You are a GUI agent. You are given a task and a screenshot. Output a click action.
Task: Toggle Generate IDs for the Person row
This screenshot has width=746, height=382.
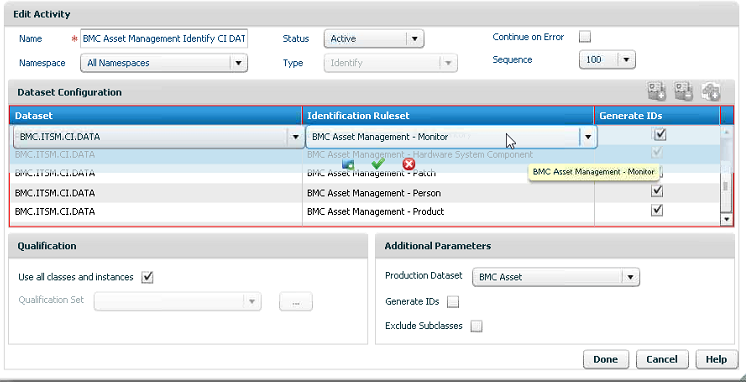(657, 191)
